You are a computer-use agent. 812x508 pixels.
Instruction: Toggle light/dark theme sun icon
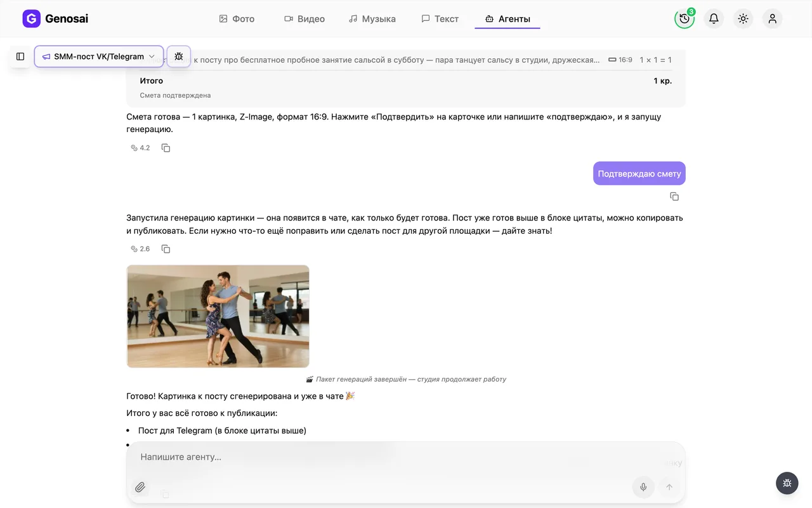(x=743, y=19)
